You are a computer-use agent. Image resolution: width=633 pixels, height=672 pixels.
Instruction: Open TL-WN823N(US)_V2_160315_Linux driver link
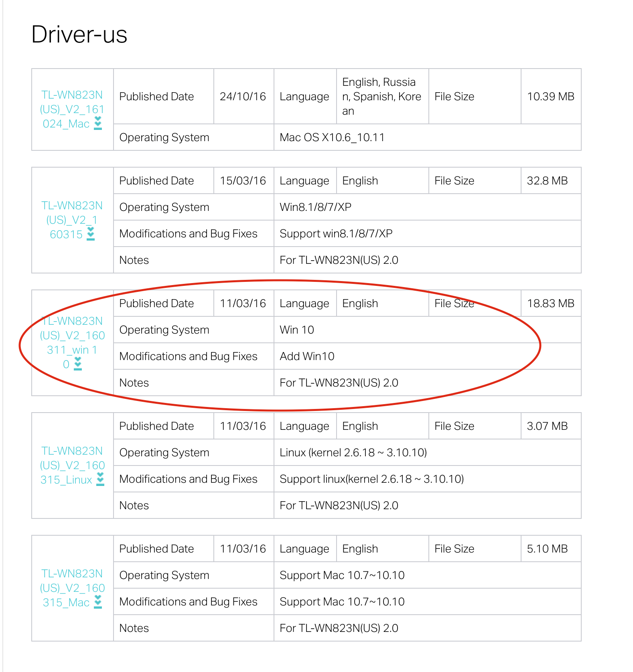[x=72, y=465]
